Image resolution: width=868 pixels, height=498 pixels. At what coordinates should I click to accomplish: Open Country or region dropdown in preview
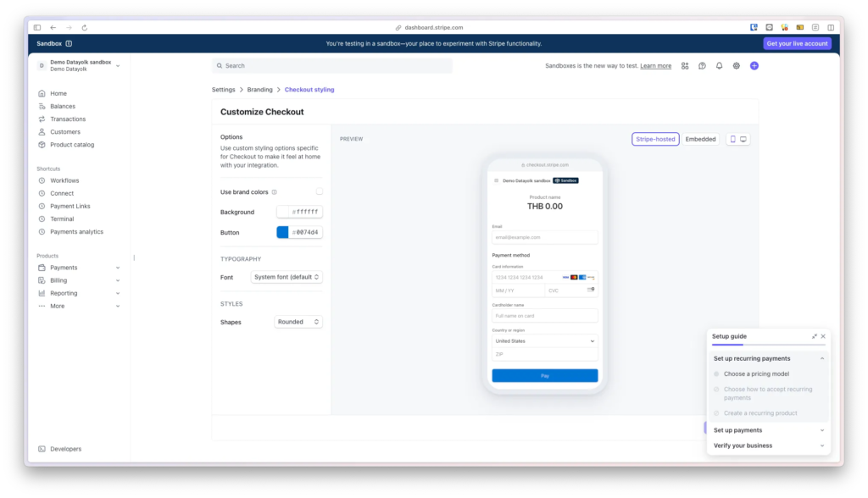[545, 341]
